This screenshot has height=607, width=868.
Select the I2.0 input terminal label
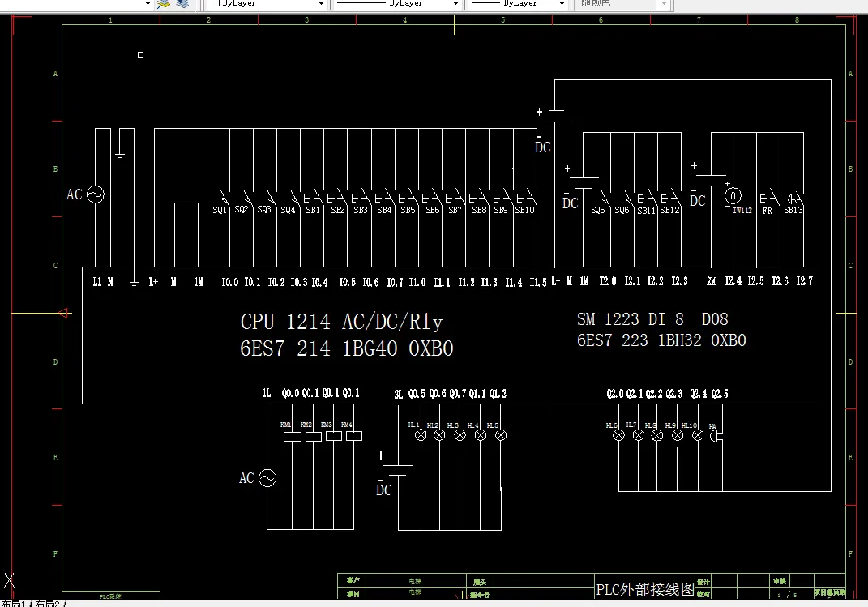click(608, 282)
